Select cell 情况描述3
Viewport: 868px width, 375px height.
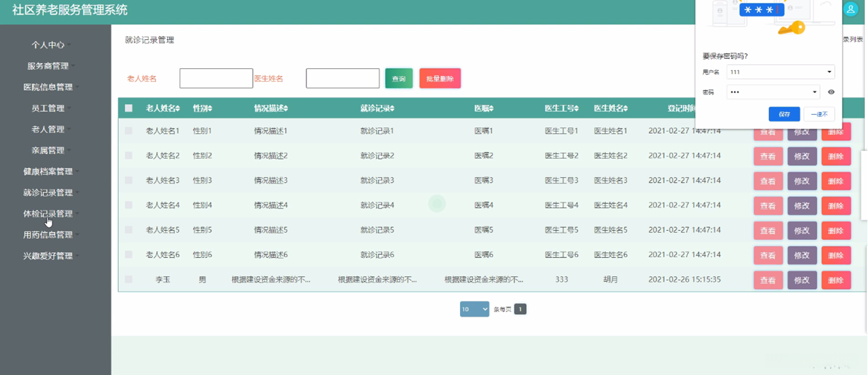[271, 180]
